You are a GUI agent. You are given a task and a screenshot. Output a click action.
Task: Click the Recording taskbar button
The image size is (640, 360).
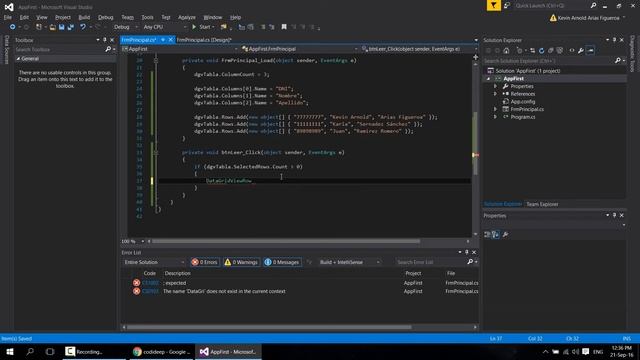pyautogui.click(x=93, y=351)
